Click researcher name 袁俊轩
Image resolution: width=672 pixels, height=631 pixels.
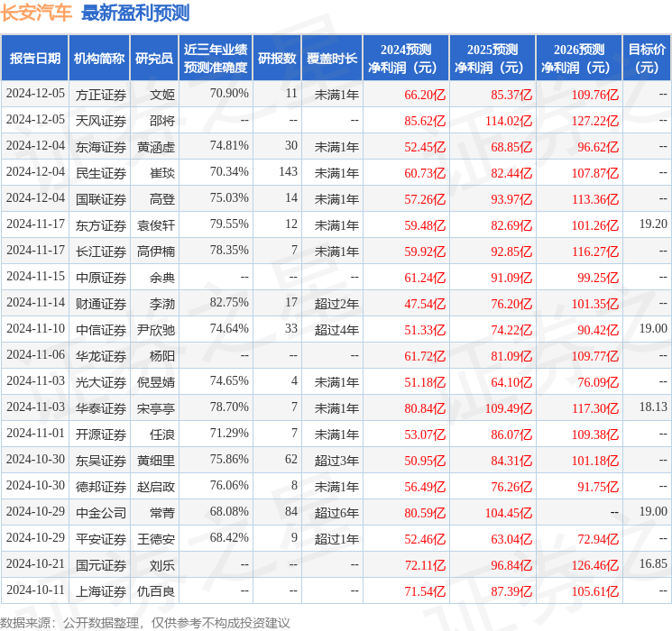click(155, 225)
